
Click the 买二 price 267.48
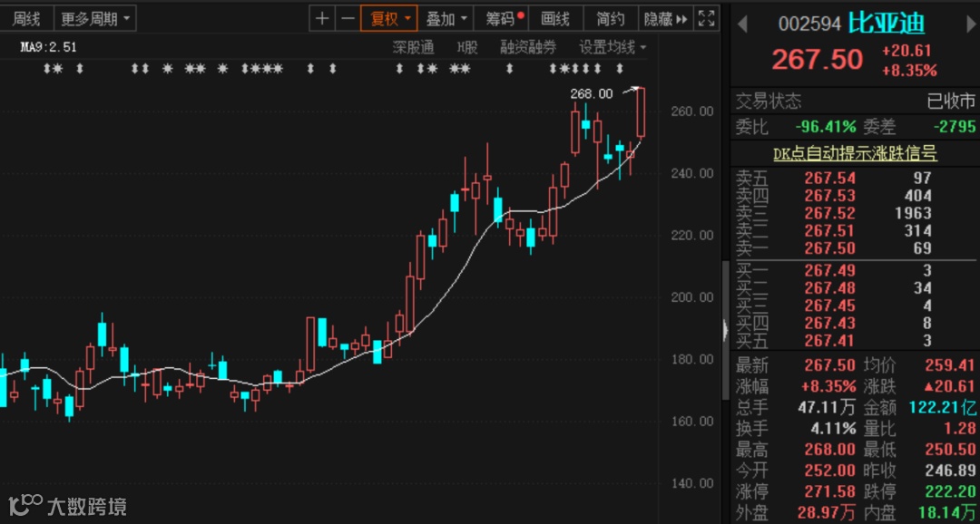pyautogui.click(x=830, y=288)
